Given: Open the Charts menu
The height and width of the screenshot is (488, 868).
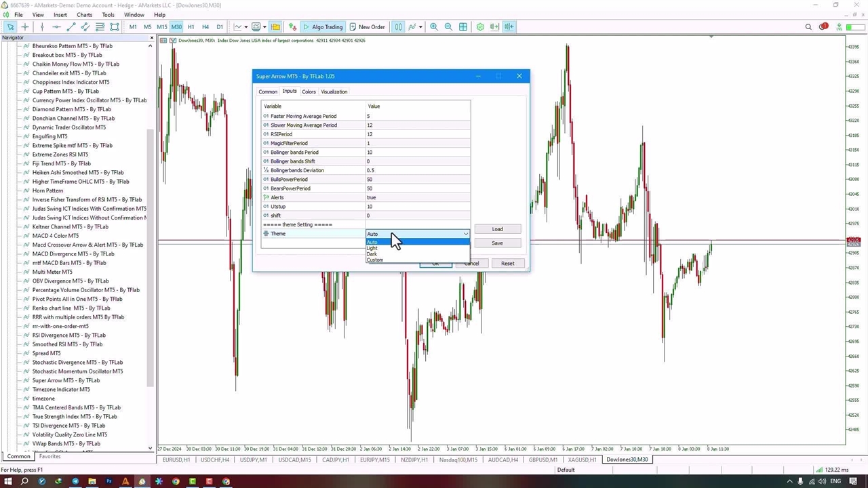Looking at the screenshot, I should (84, 14).
